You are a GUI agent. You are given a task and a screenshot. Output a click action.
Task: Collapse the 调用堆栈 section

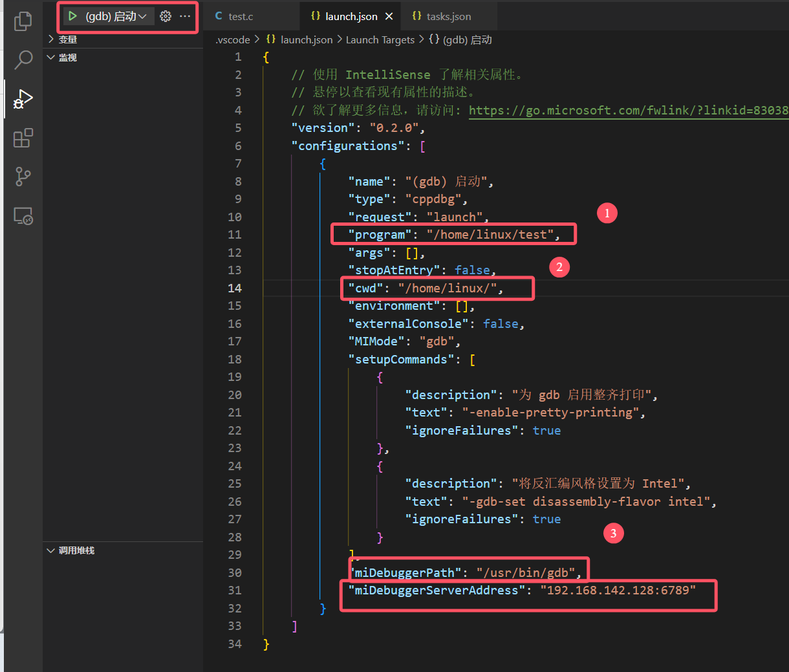pyautogui.click(x=76, y=550)
